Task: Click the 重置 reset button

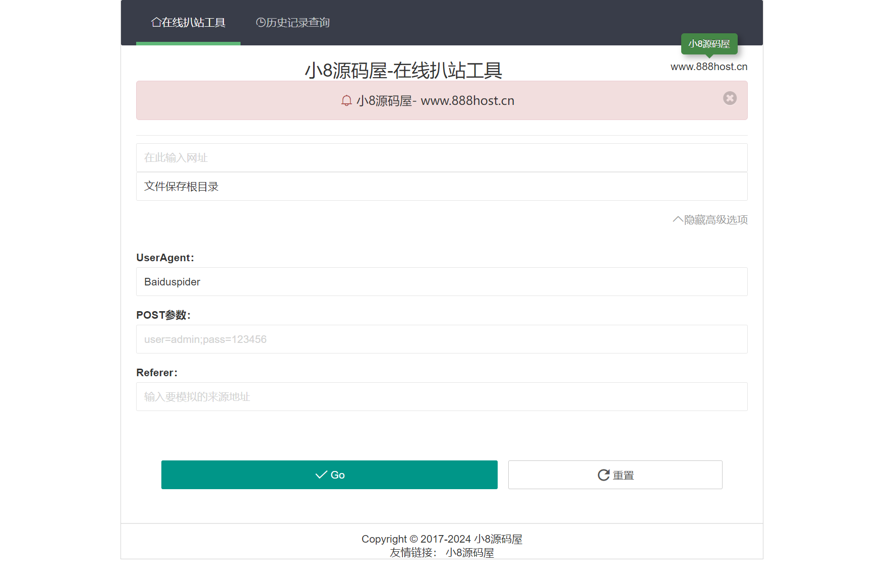Action: point(615,475)
